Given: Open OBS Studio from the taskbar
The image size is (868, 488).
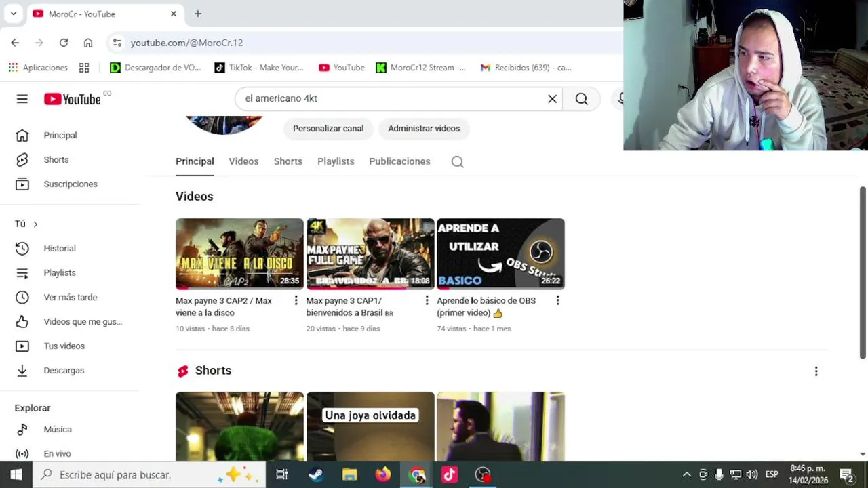Looking at the screenshot, I should tap(483, 474).
